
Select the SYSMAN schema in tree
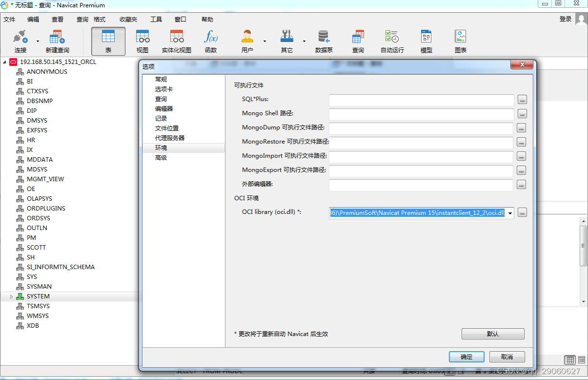pyautogui.click(x=39, y=287)
